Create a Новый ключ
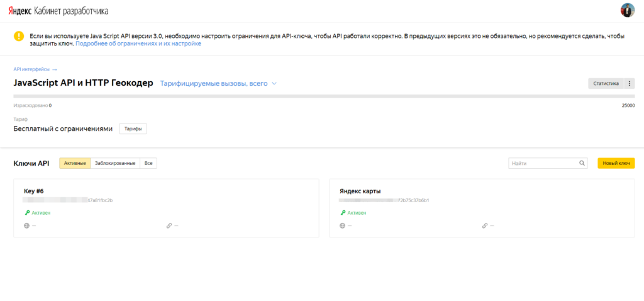 pos(616,163)
